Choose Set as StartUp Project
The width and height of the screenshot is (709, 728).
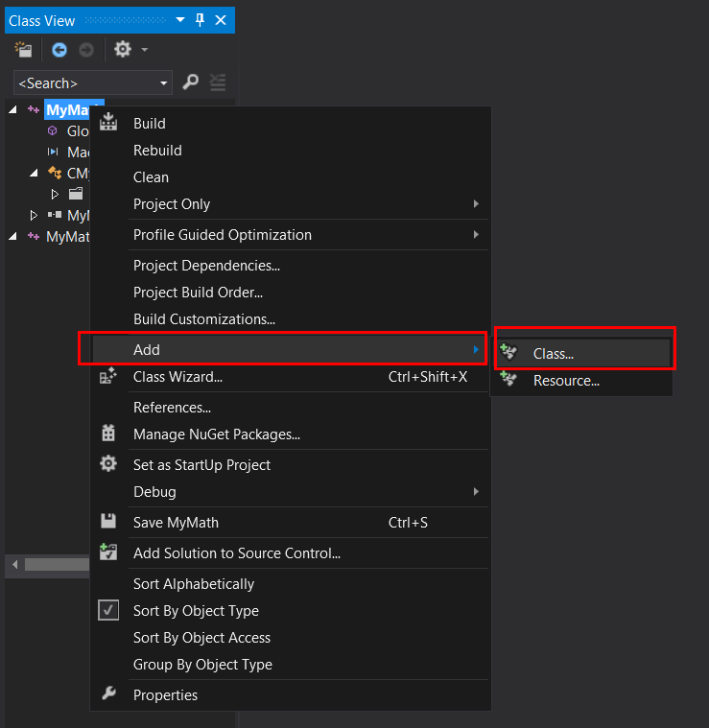click(x=290, y=465)
